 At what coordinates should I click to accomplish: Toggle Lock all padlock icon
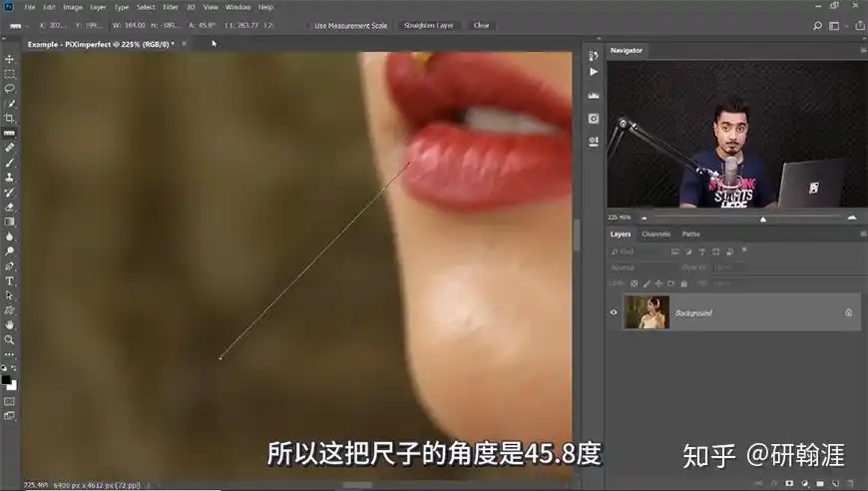[x=684, y=283]
